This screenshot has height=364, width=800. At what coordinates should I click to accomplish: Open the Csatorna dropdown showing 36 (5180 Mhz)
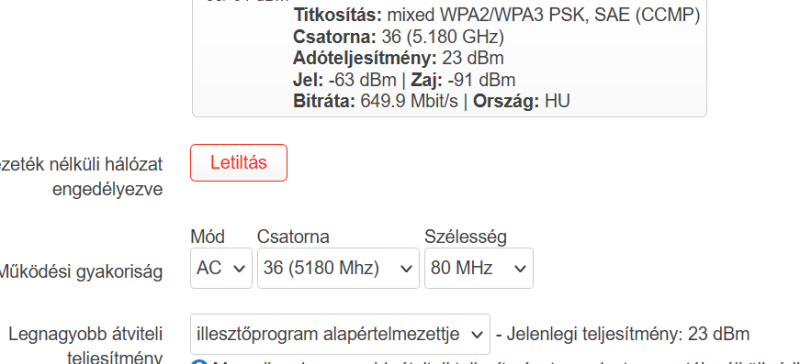338,268
